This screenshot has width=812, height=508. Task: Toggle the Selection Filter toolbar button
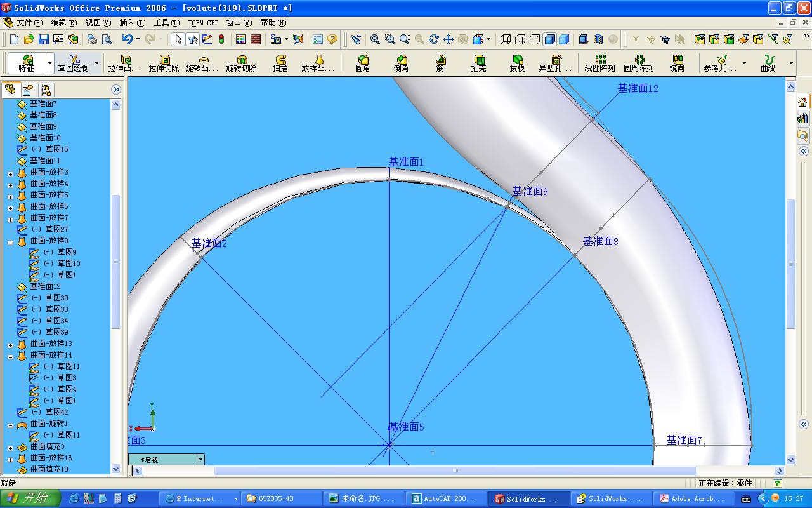193,39
